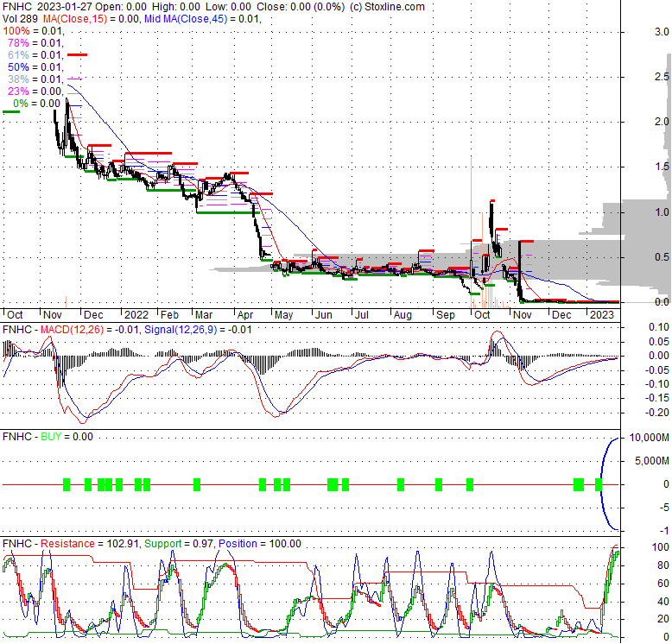The image size is (672, 644).
Task: Click the 'Support' label in bottom panel
Action: 163,544
